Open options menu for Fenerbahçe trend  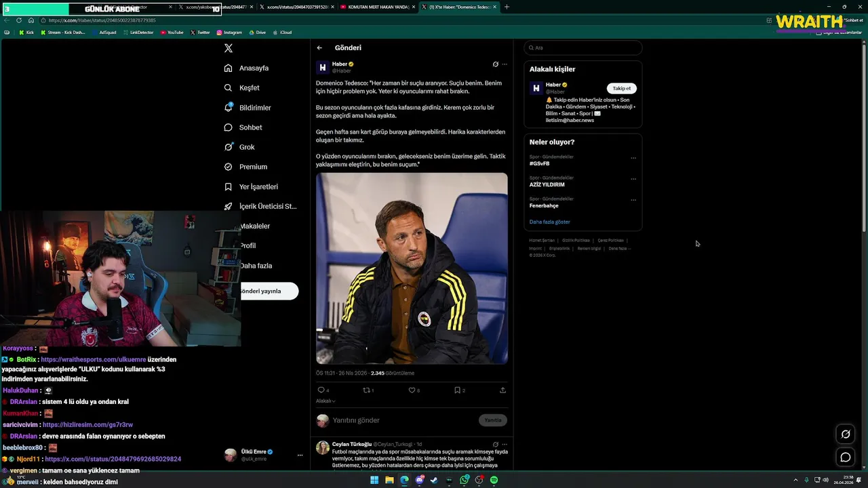633,200
